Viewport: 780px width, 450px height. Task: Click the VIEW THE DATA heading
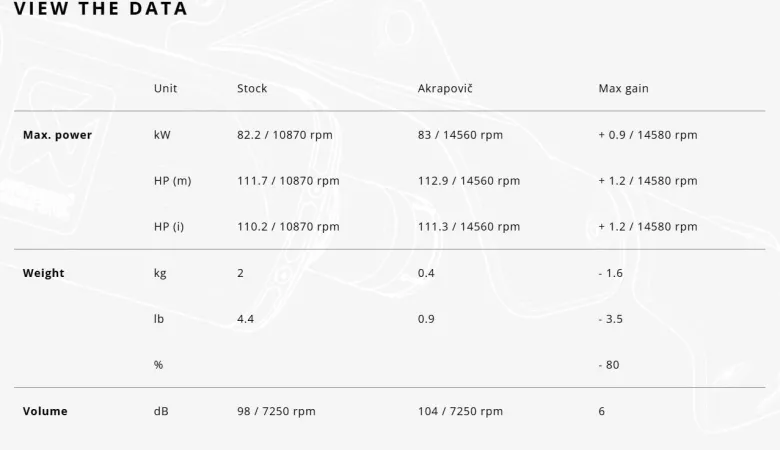100,8
